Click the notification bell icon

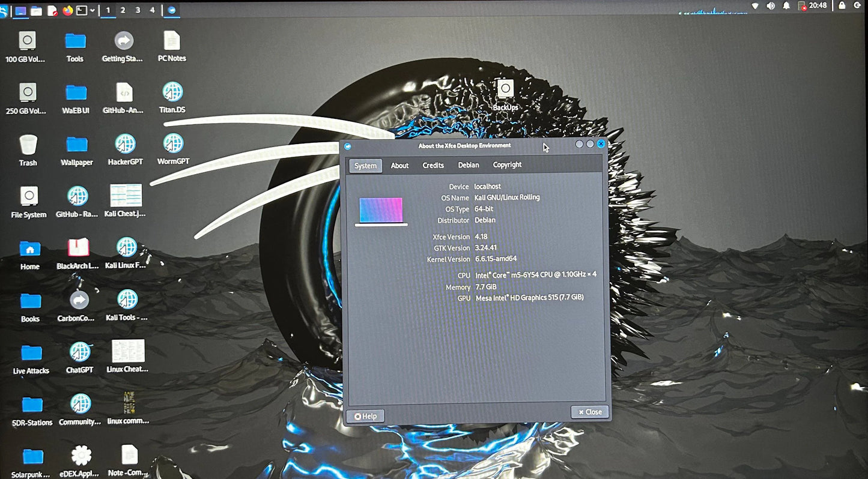coord(786,6)
